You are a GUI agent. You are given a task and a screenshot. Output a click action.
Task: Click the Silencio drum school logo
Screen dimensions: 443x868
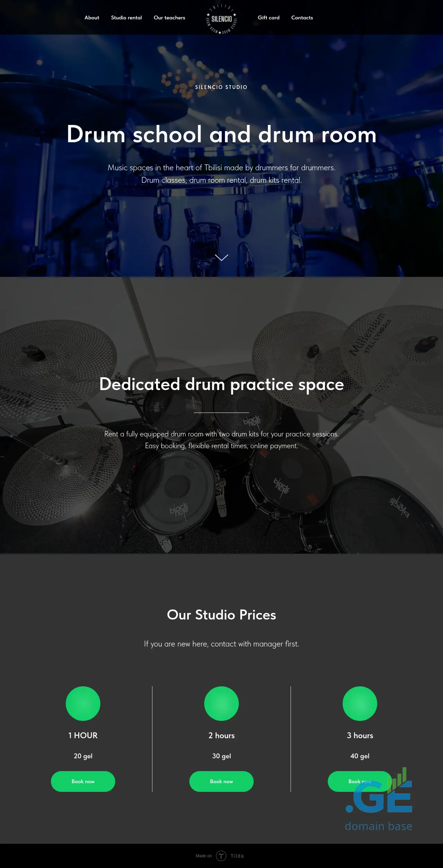221,19
